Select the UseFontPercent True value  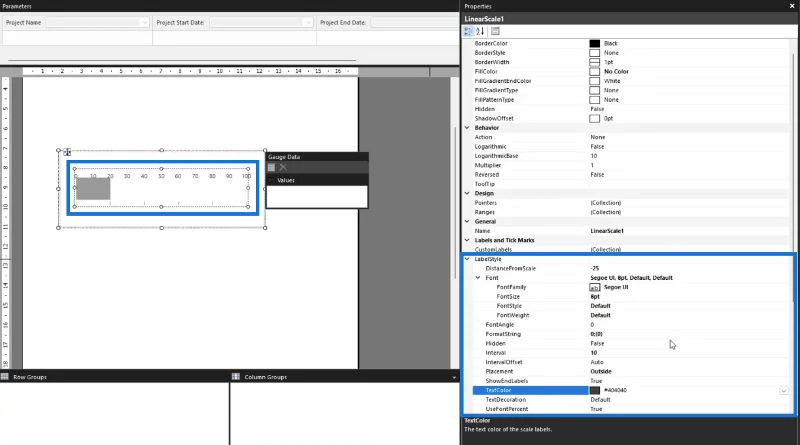pos(596,409)
